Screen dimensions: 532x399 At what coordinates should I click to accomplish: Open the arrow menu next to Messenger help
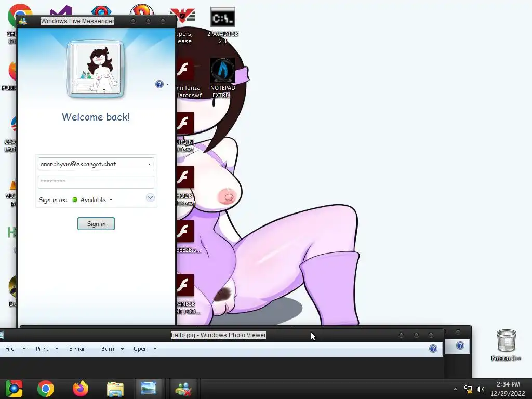click(167, 85)
